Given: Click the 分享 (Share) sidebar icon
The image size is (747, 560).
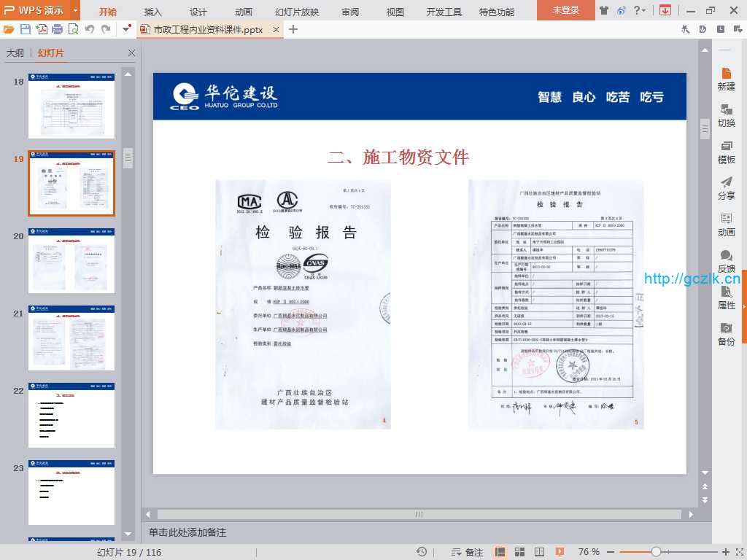Looking at the screenshot, I should coord(726,188).
